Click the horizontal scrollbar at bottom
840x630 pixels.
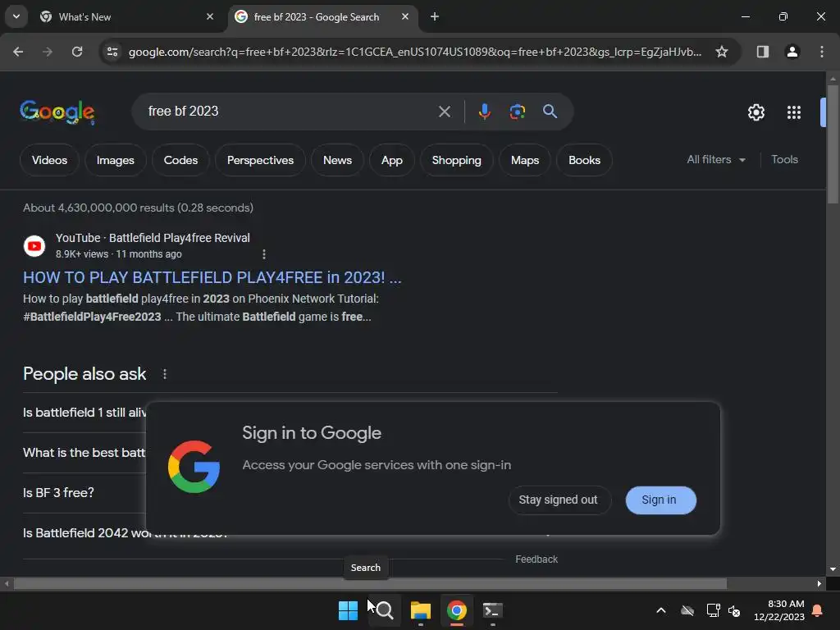pos(370,583)
